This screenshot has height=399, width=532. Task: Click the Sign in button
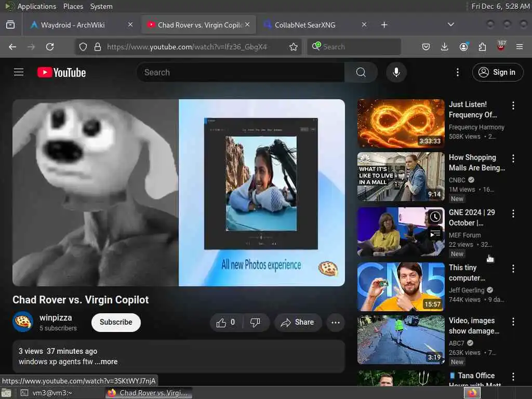point(497,72)
